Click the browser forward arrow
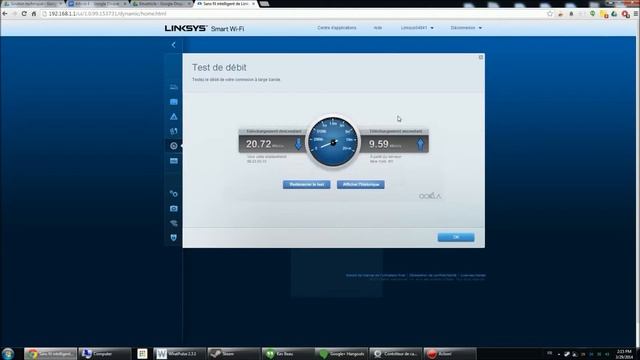The image size is (640, 360). [x=14, y=13]
